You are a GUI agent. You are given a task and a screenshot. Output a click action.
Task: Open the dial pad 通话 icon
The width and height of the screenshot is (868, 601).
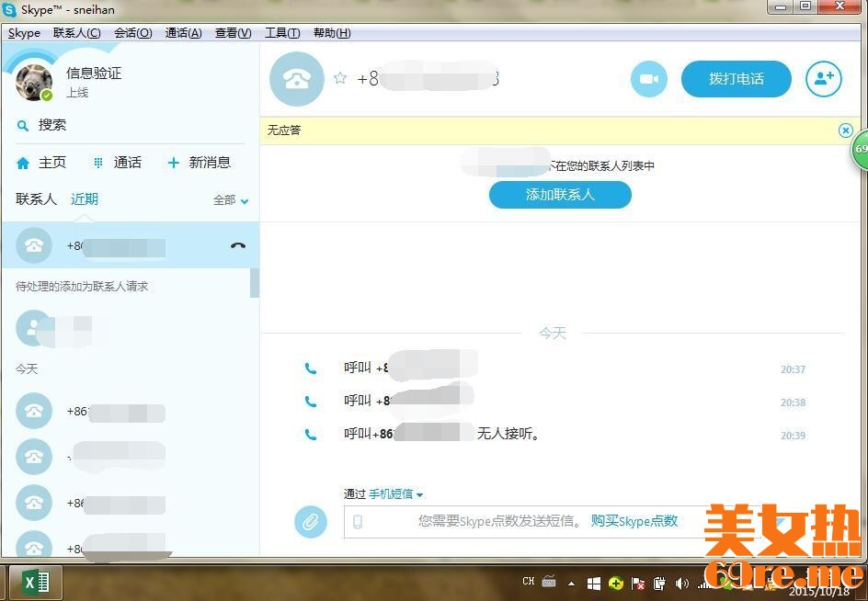tap(98, 163)
